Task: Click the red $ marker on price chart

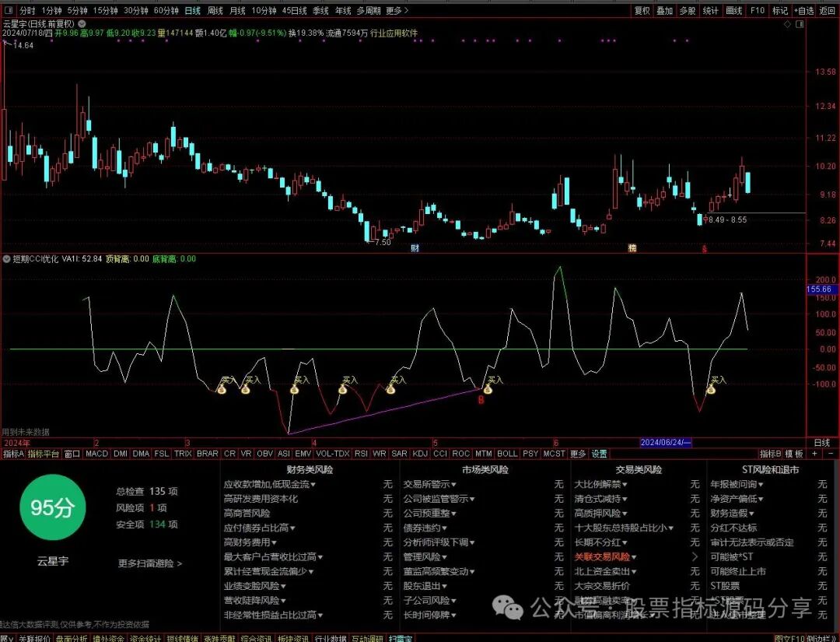Action: (x=705, y=249)
